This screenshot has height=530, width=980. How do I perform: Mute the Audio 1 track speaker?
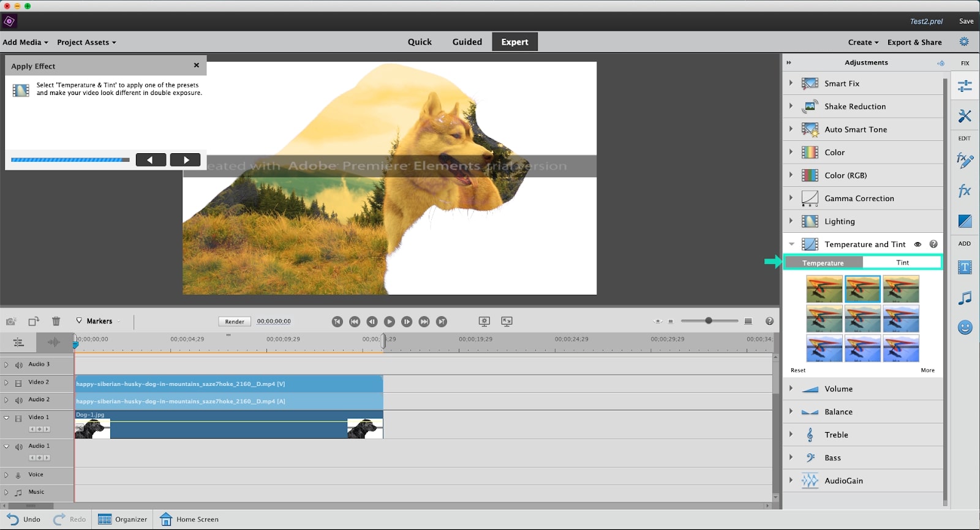pyautogui.click(x=18, y=447)
